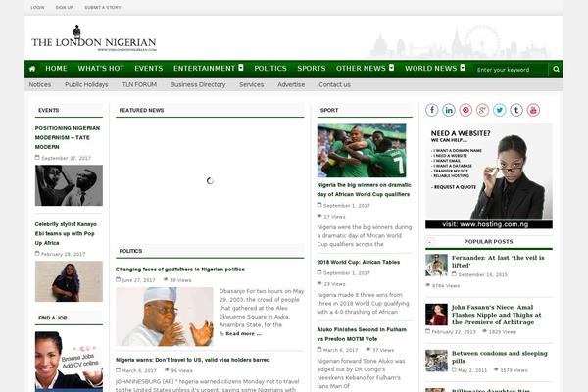Image resolution: width=588 pixels, height=392 pixels.
Task: Expand the Entertainment menu arrow
Action: tap(241, 68)
